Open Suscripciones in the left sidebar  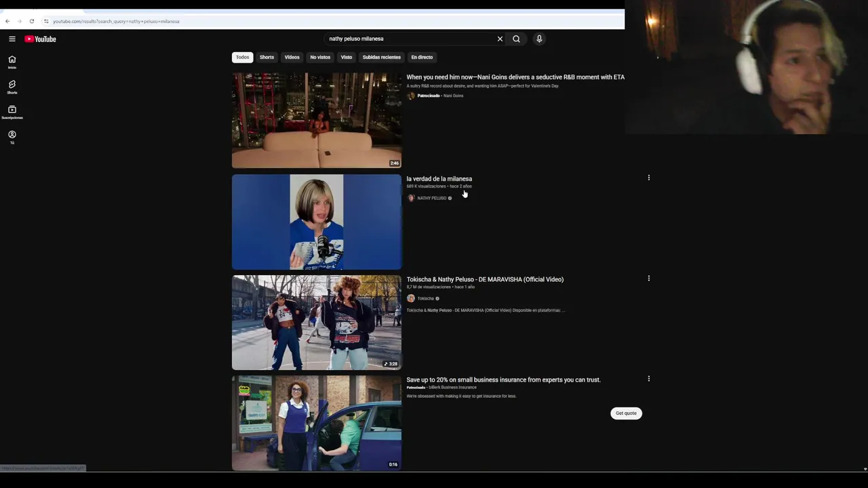coord(12,112)
